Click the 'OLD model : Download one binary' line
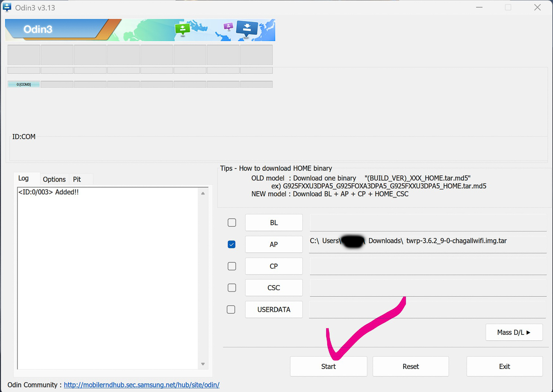Viewport: 553px width, 392px height. click(x=361, y=178)
